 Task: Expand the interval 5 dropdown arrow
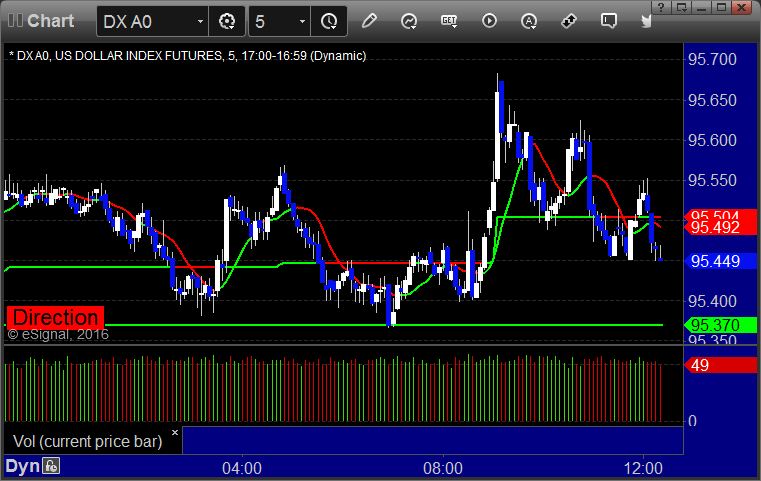(302, 21)
